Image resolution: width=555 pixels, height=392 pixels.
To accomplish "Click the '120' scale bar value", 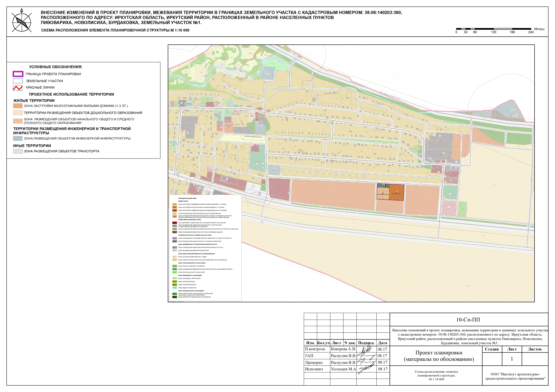I will coord(494,32).
